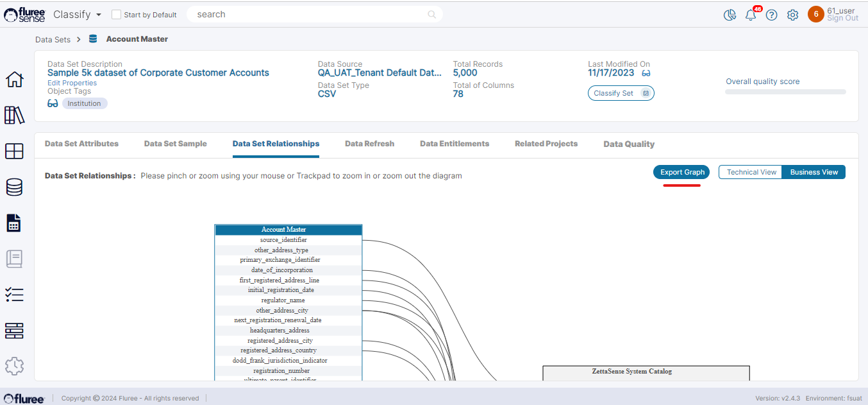Screen dimensions: 868x405
Task: Switch to Technical View
Action: [x=751, y=172]
